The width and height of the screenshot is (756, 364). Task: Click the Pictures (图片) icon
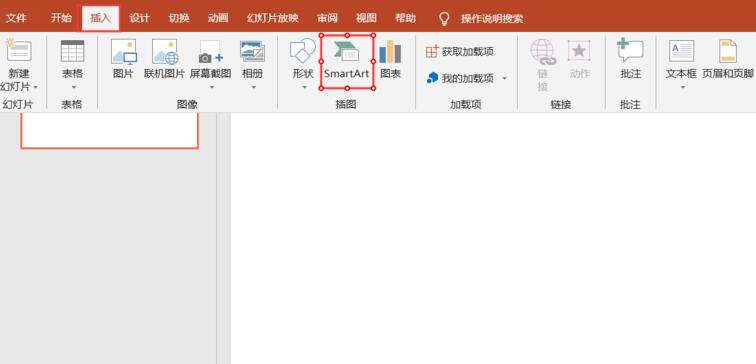click(123, 52)
